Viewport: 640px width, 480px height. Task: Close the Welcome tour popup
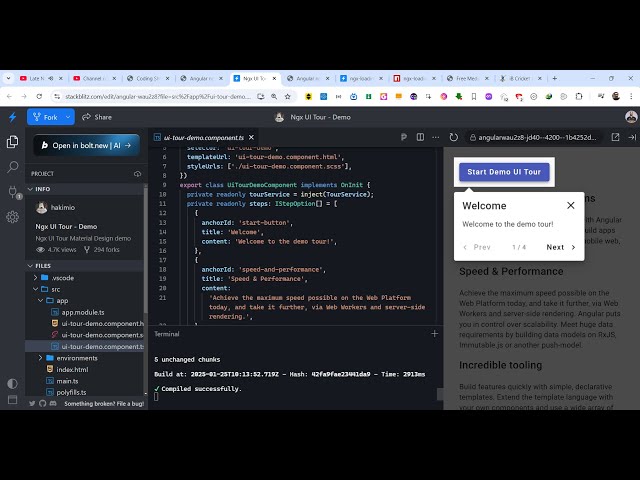[571, 205]
